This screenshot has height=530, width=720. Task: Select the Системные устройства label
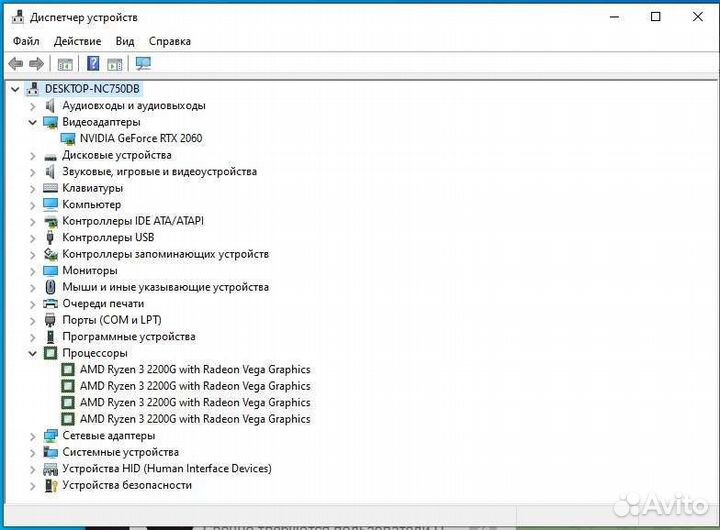coord(120,452)
